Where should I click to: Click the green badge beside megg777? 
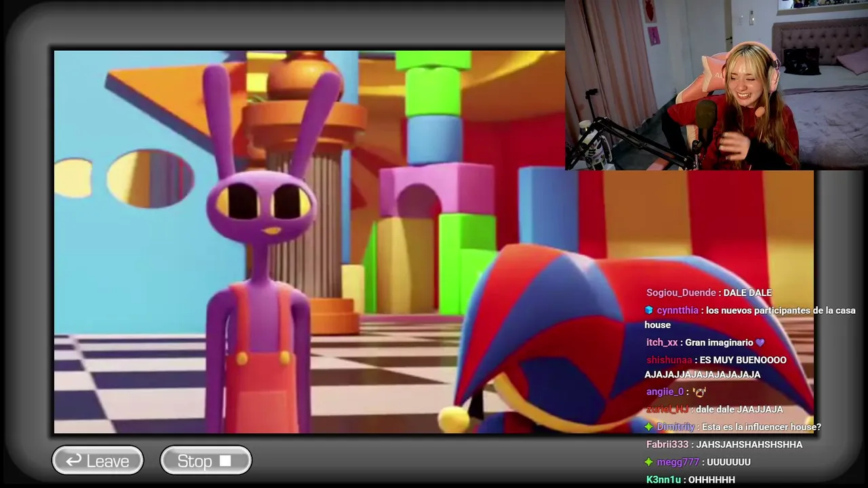pyautogui.click(x=649, y=462)
